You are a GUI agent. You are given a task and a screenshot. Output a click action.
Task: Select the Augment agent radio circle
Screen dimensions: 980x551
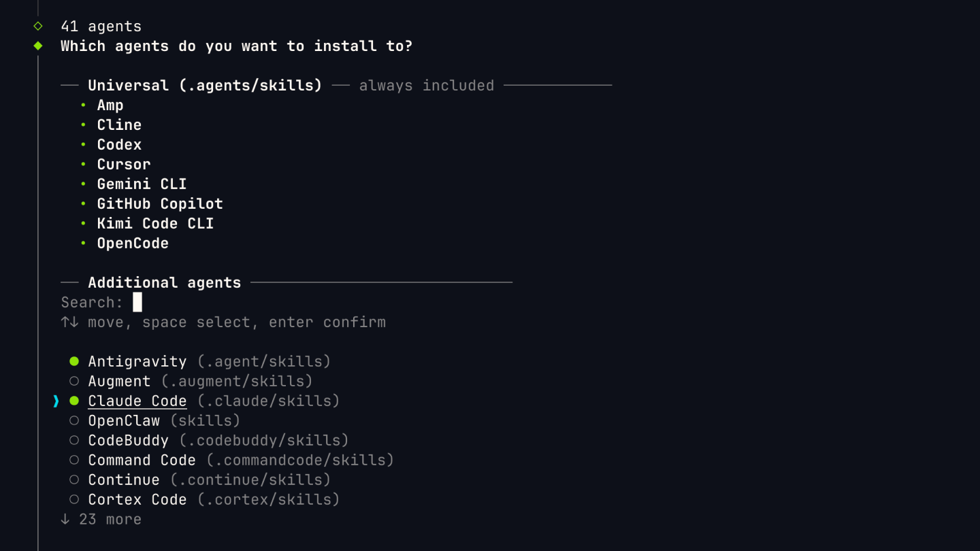click(74, 381)
